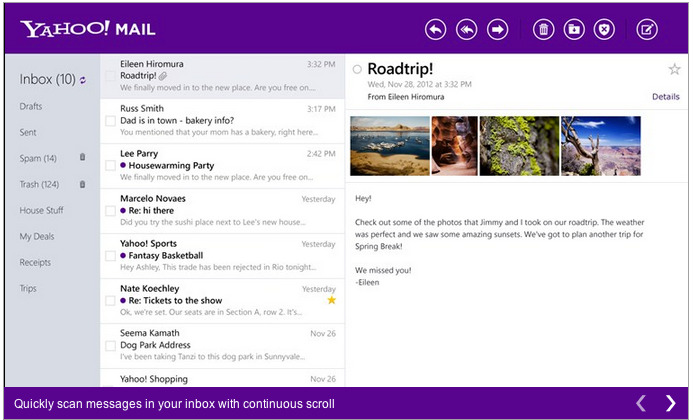
Task: Check the Russ Smith message checkbox
Action: tap(110, 121)
